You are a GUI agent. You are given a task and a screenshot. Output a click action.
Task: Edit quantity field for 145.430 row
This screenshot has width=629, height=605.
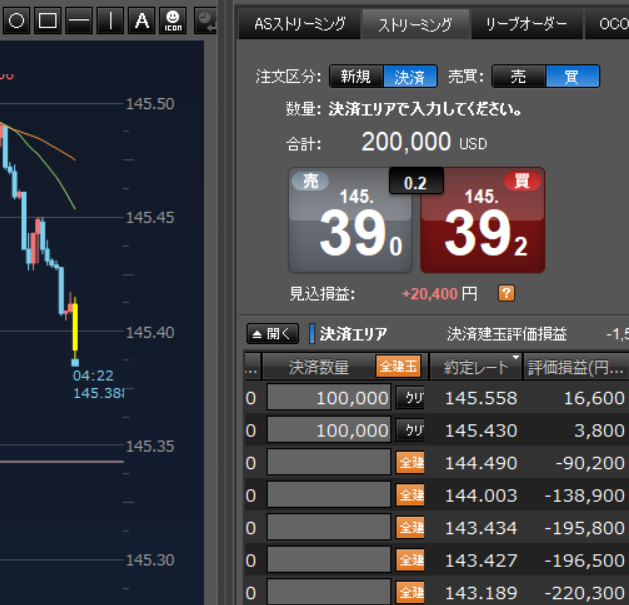click(329, 430)
